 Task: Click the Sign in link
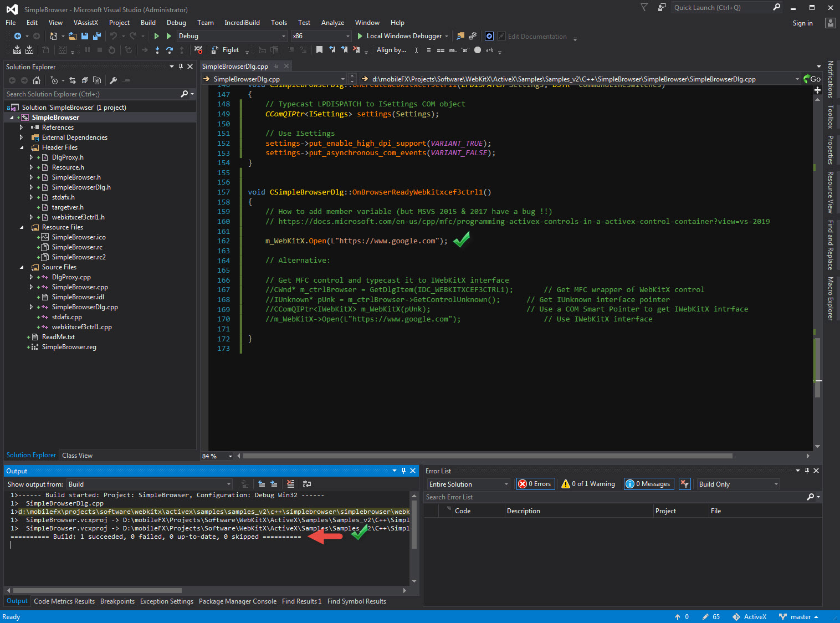coord(802,23)
